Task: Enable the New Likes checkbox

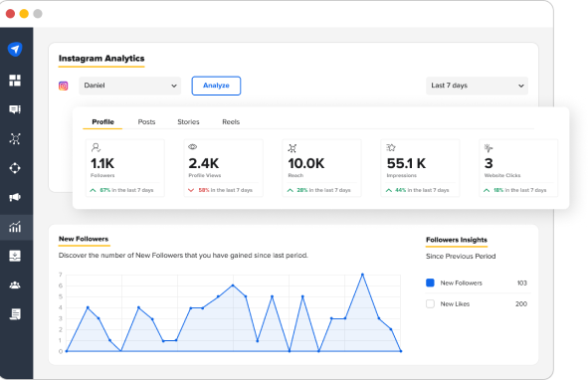Action: point(430,303)
